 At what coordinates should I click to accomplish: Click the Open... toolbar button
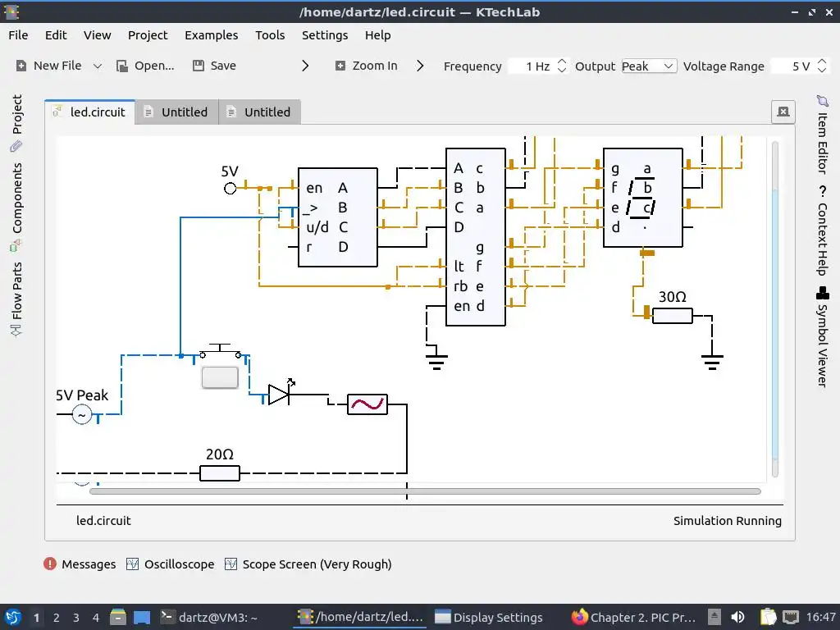(146, 66)
